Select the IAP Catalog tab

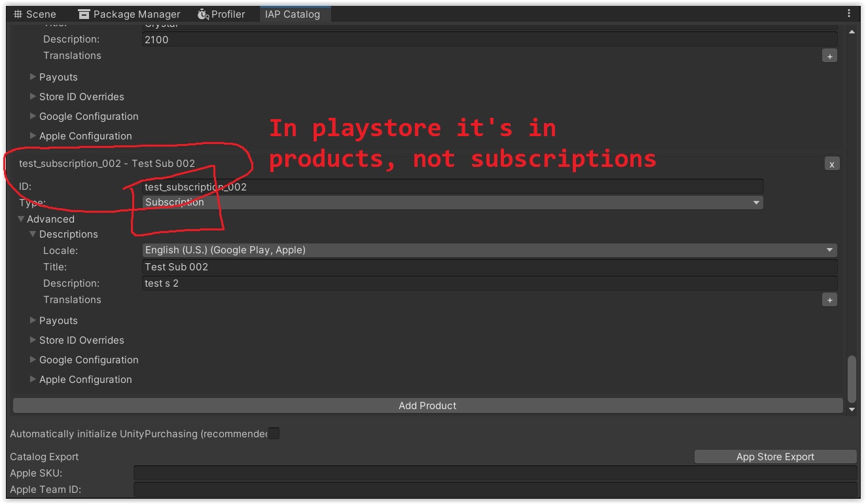[295, 13]
